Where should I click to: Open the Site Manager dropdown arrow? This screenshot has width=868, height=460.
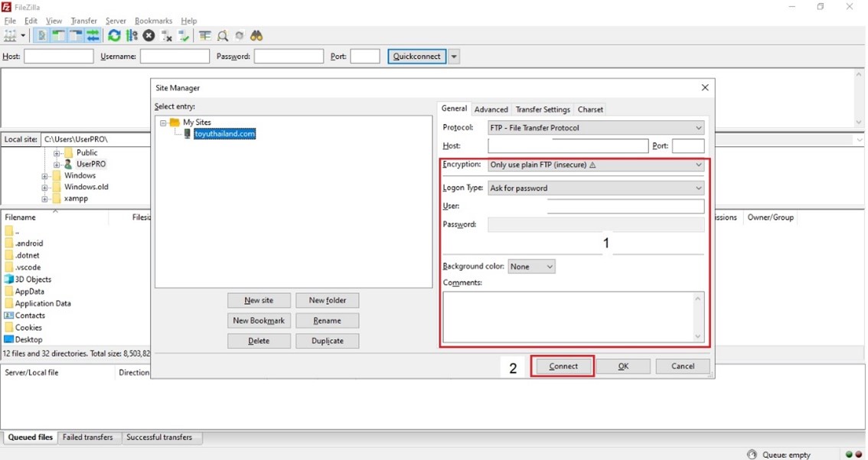[23, 36]
